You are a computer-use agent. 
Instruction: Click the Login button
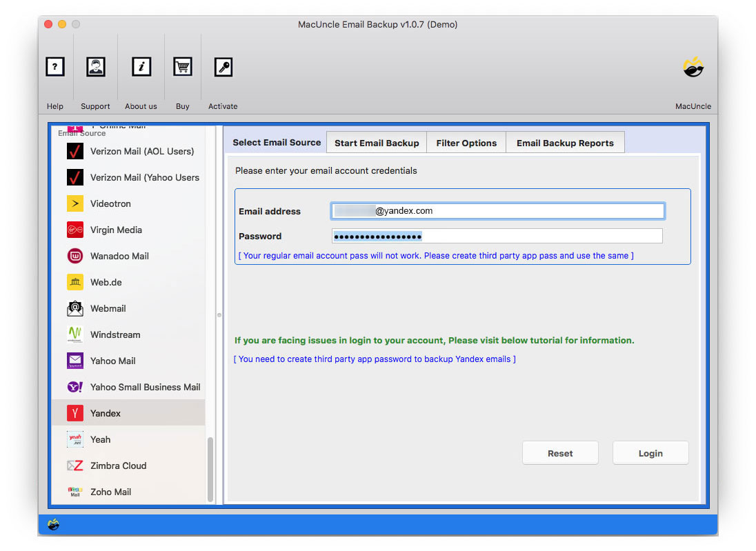click(x=650, y=453)
